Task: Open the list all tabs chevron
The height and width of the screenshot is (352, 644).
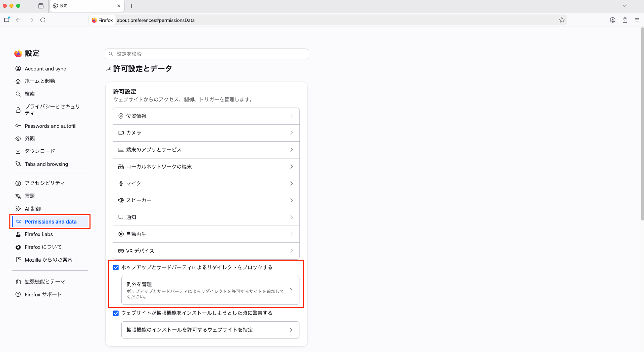Action: pyautogui.click(x=625, y=6)
